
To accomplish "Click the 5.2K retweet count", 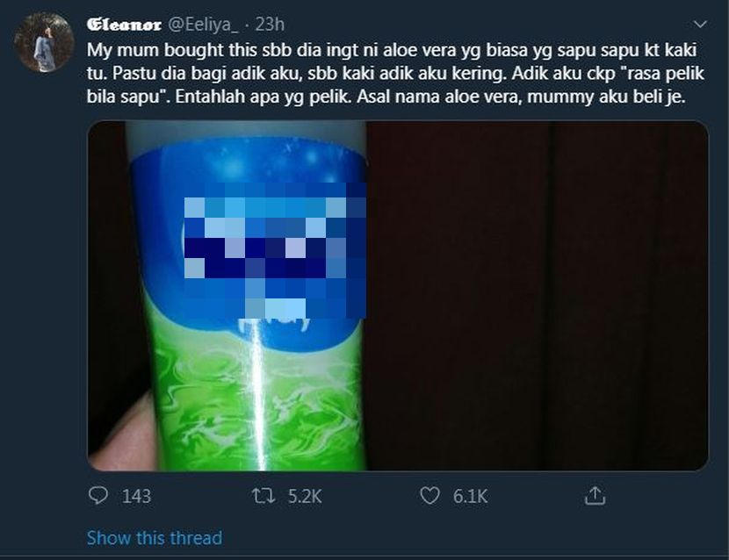I will tap(305, 496).
